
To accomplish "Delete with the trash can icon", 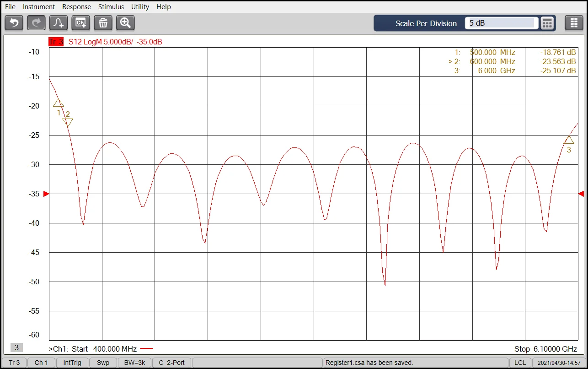I will 103,23.
